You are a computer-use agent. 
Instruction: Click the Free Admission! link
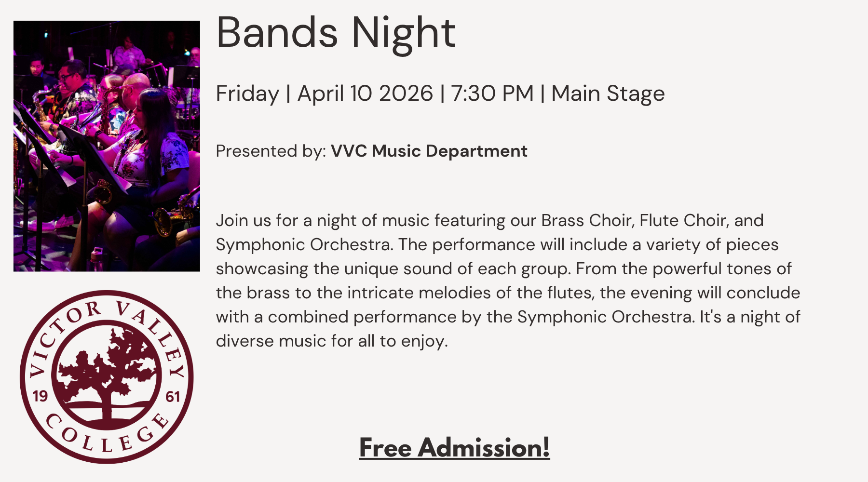(x=454, y=447)
